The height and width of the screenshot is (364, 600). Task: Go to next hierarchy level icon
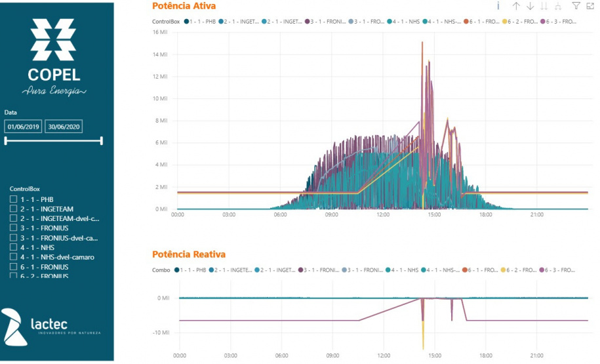point(544,6)
